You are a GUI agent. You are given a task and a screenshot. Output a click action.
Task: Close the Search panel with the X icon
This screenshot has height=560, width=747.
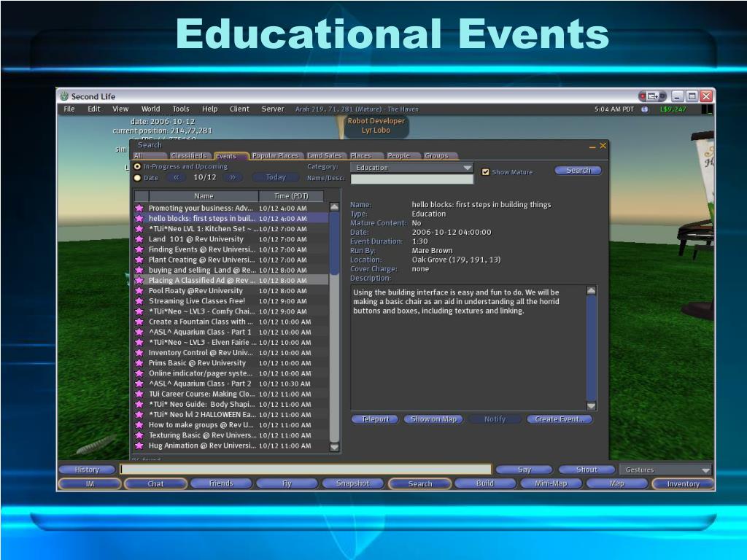click(x=603, y=146)
